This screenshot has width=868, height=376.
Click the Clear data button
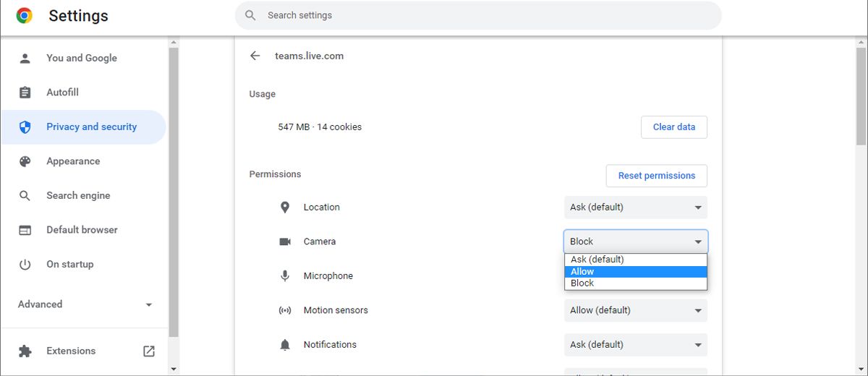click(674, 127)
